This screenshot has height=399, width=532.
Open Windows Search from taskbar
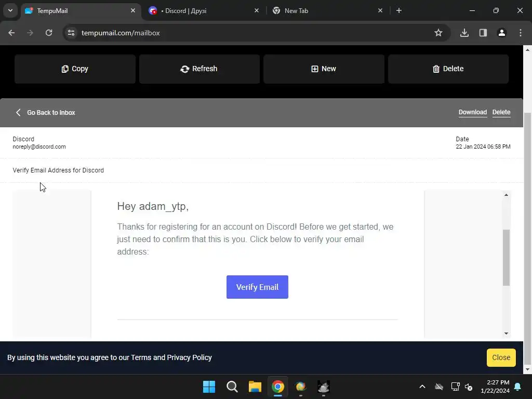(232, 387)
